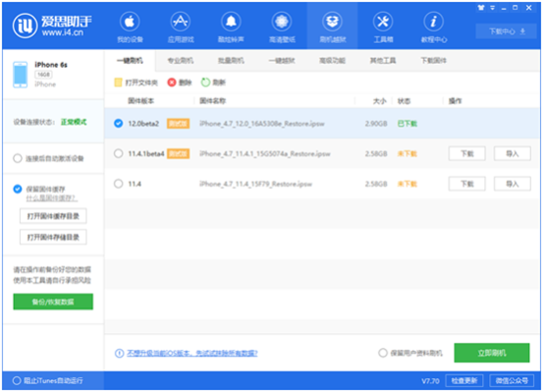
Task: Click 导入 button for 11.4.1beta4 firmware
Action: 513,153
